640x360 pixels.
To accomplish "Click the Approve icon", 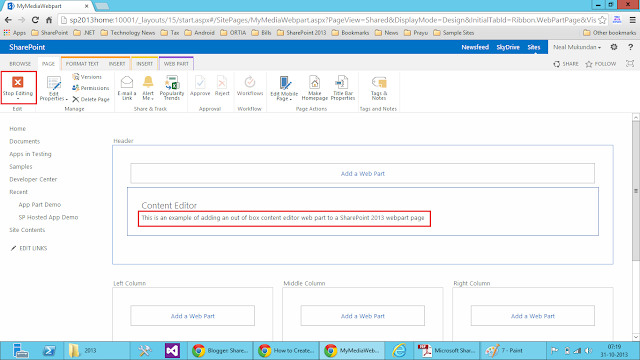I will [x=200, y=82].
